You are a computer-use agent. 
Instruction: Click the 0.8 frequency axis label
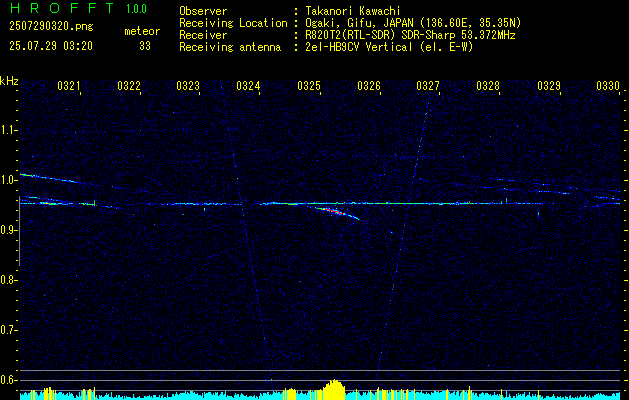(x=8, y=280)
